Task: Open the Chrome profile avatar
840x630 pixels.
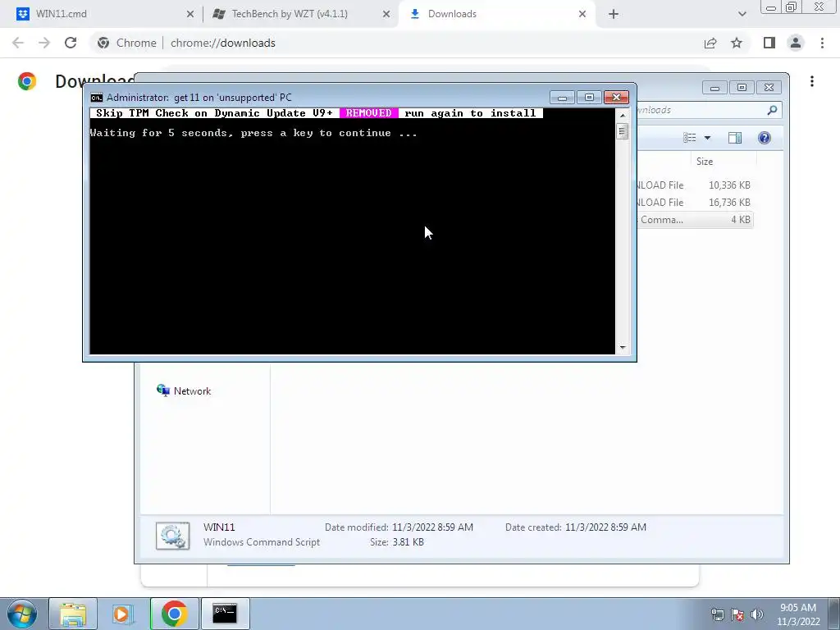Action: click(796, 43)
